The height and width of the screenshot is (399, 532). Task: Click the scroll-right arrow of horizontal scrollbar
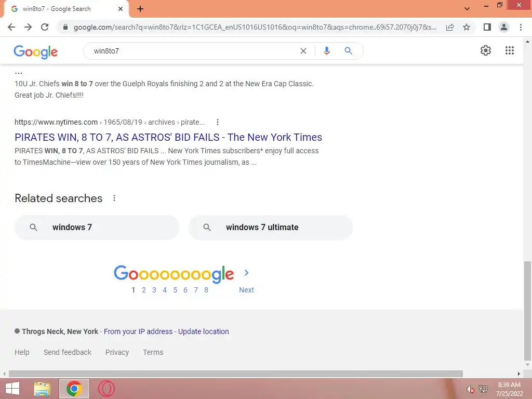(519, 374)
